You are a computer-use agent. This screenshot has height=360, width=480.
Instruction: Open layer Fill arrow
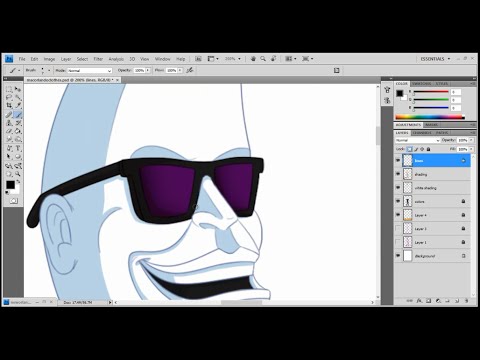coord(471,149)
